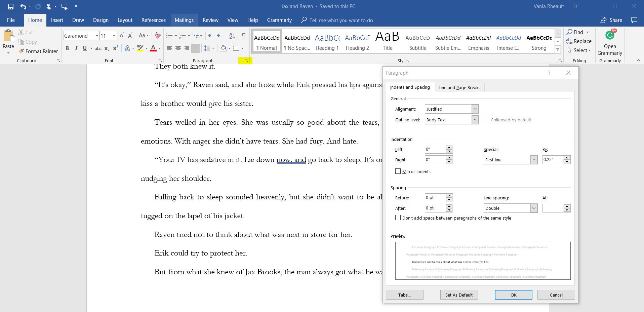Click the Set As Default button
Screen dimensions: 644x312
pos(459,295)
